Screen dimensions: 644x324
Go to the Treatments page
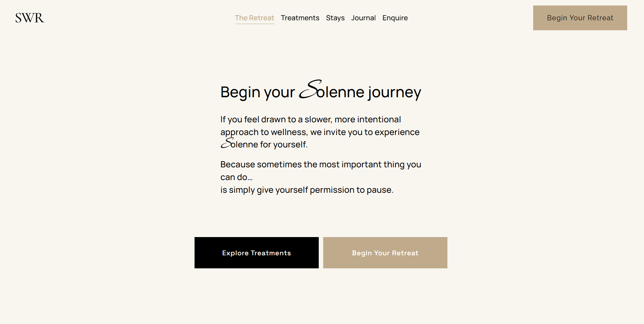click(300, 18)
